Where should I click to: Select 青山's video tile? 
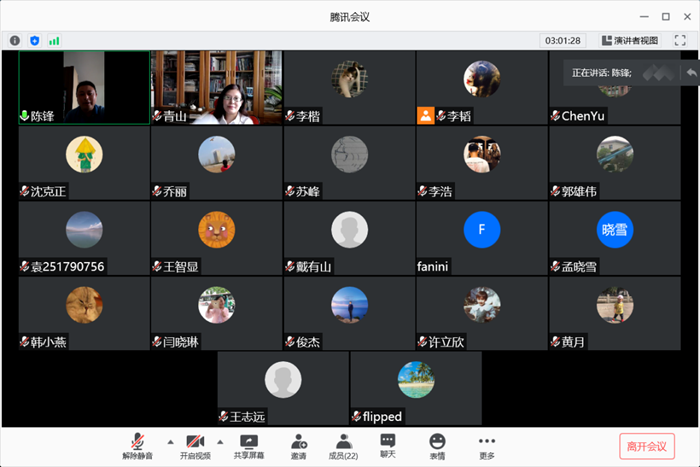point(216,87)
